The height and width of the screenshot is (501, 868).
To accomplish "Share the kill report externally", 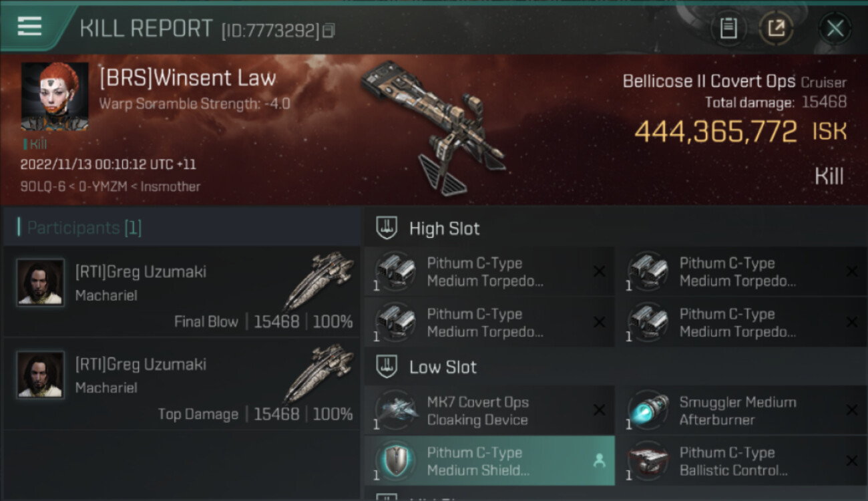I will pos(776,28).
